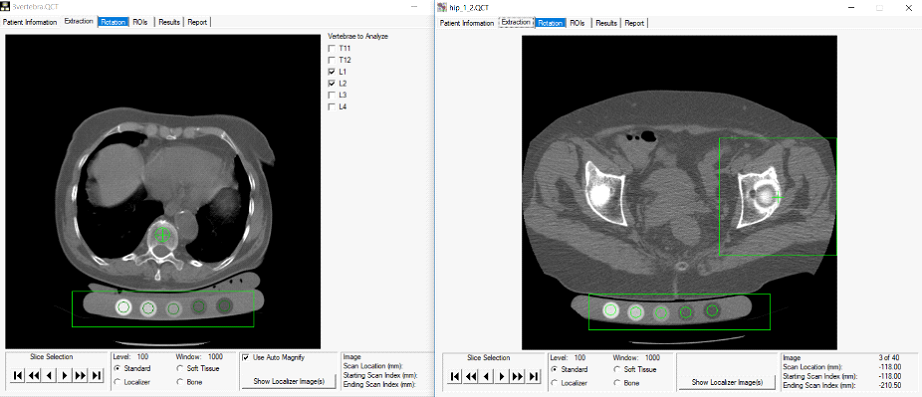
Task: Jump to first slice in hip window
Action: [455, 376]
